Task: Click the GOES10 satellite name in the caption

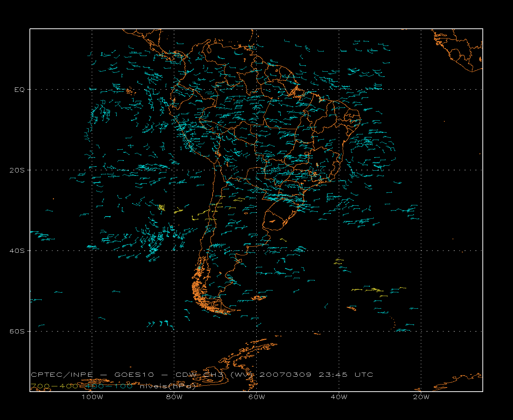Action: [x=134, y=374]
